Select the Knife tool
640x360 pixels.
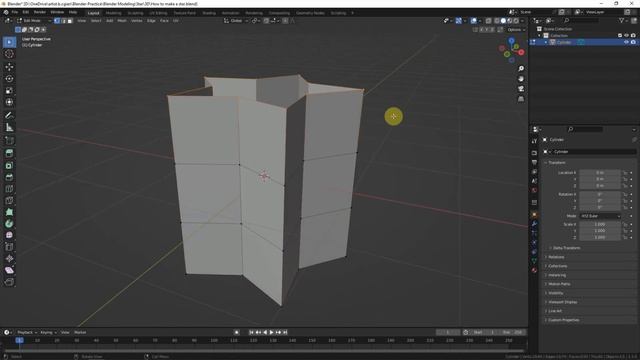[9, 200]
